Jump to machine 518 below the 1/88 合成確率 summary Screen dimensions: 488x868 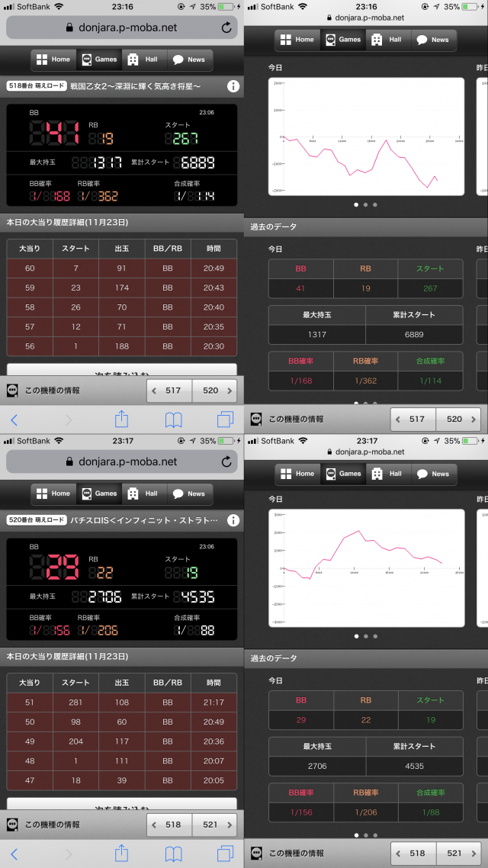click(413, 853)
